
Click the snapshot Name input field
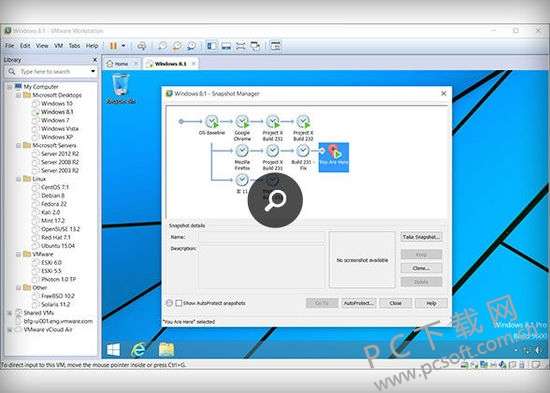262,237
